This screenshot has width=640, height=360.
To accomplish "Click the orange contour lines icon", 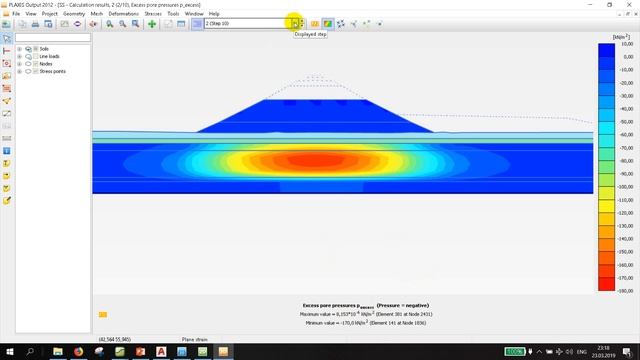I will point(315,24).
